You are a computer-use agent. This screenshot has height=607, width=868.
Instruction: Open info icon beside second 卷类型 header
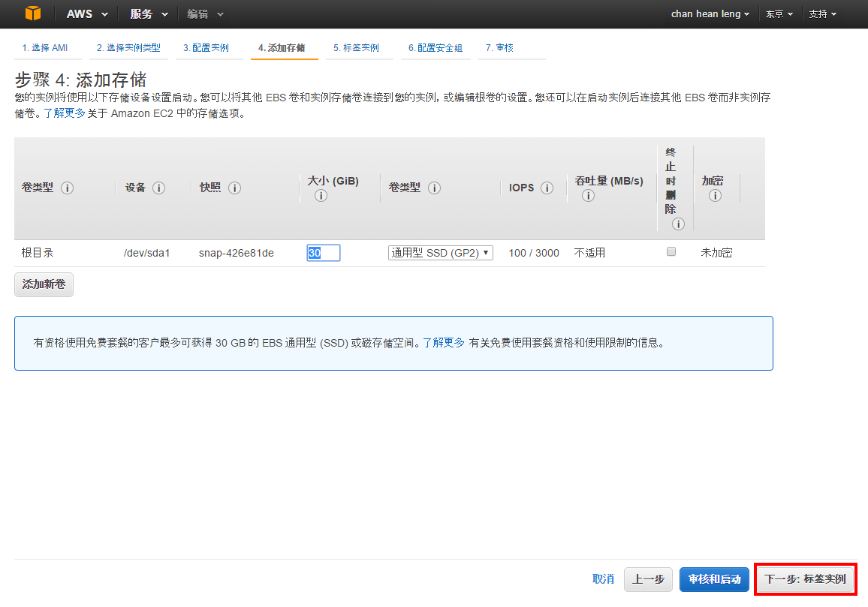(435, 188)
